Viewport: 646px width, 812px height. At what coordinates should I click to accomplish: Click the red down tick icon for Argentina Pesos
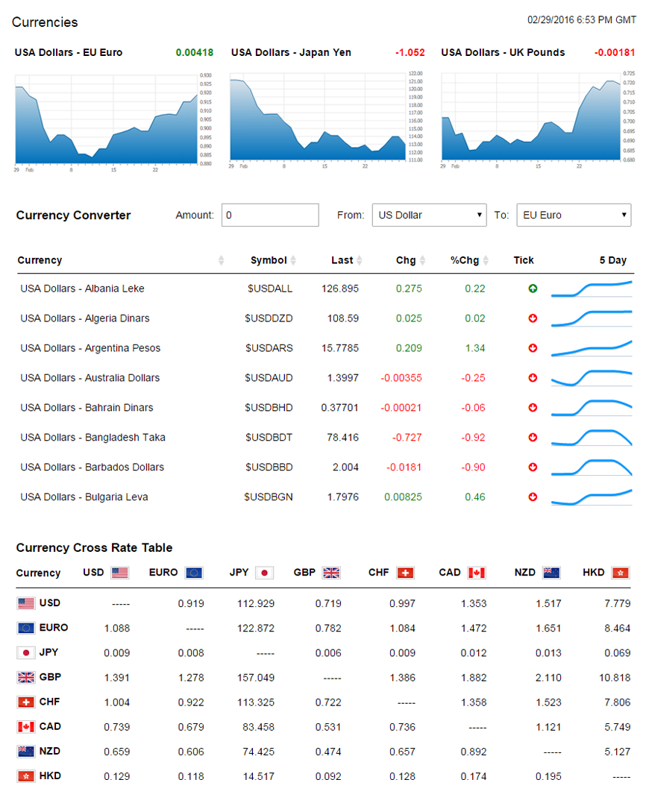533,348
